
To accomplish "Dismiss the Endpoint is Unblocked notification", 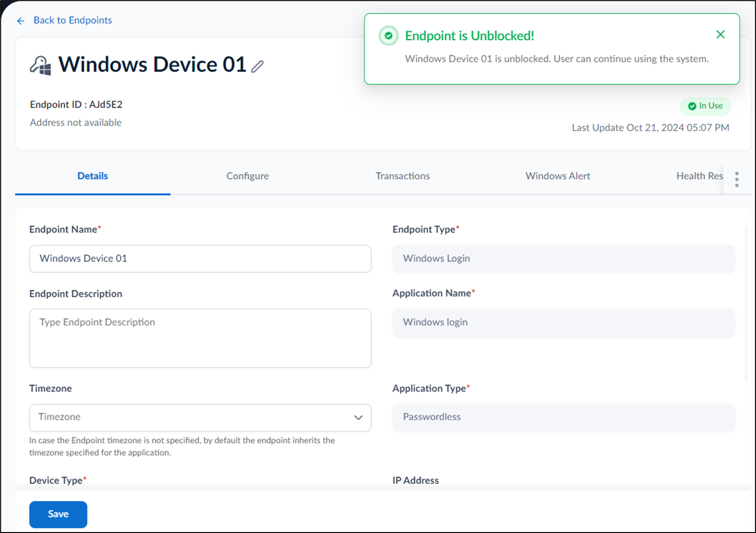I will click(720, 34).
